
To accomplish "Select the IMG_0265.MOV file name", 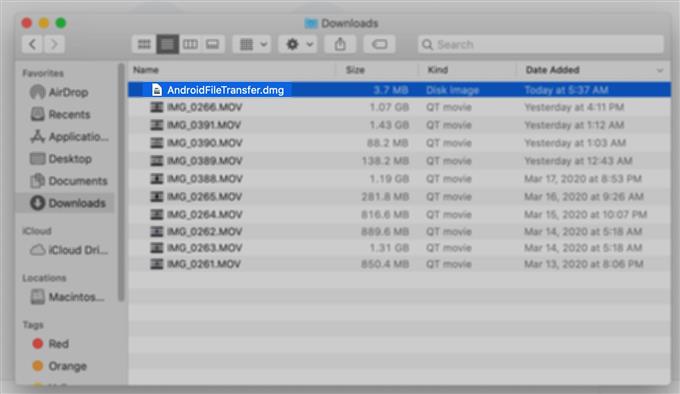I will (x=204, y=197).
